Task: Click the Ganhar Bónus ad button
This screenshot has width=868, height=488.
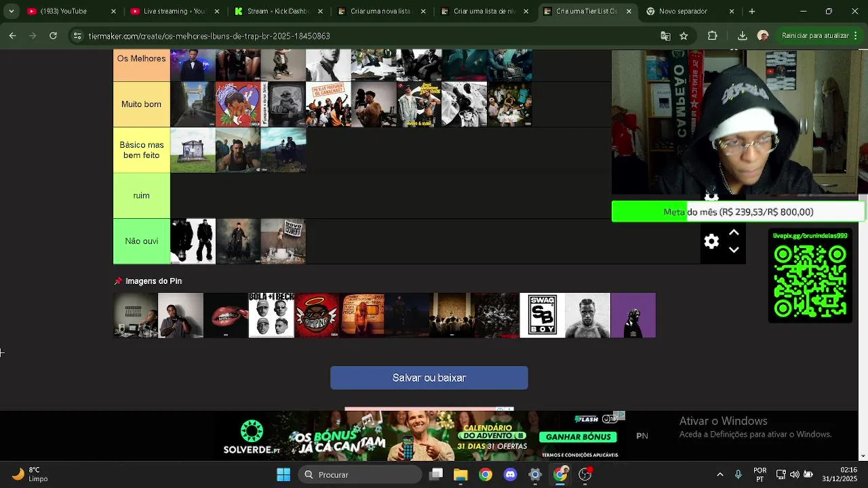Action: click(577, 436)
